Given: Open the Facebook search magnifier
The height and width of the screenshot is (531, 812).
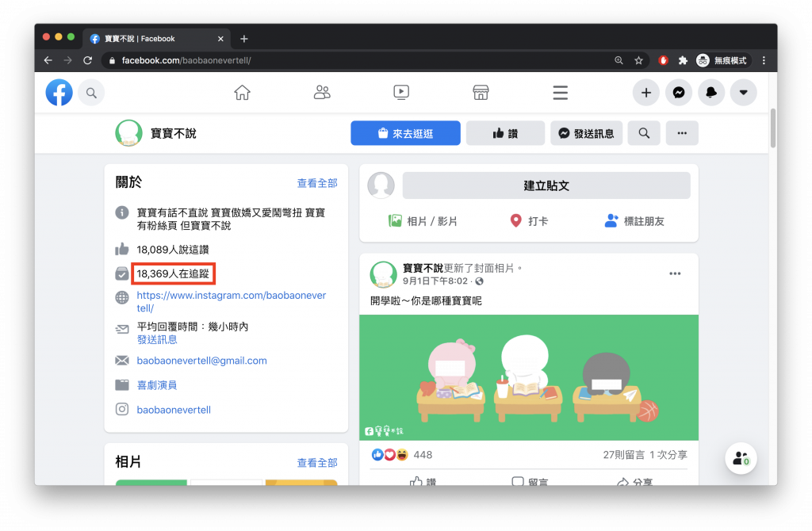Looking at the screenshot, I should pyautogui.click(x=92, y=94).
